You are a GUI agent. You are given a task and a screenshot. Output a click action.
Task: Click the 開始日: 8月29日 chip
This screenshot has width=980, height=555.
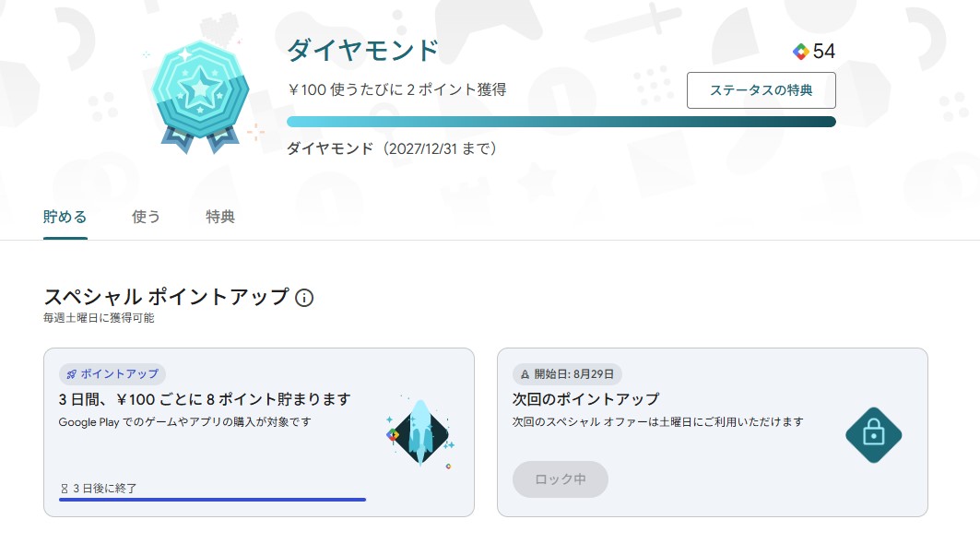pyautogui.click(x=567, y=374)
